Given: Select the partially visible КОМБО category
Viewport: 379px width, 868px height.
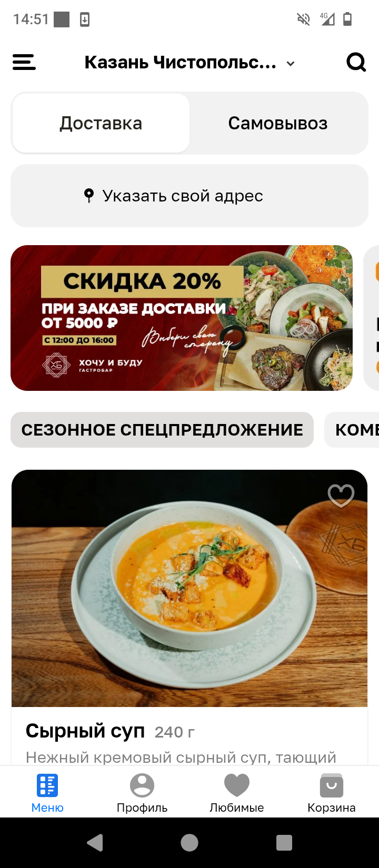Looking at the screenshot, I should coord(352,430).
